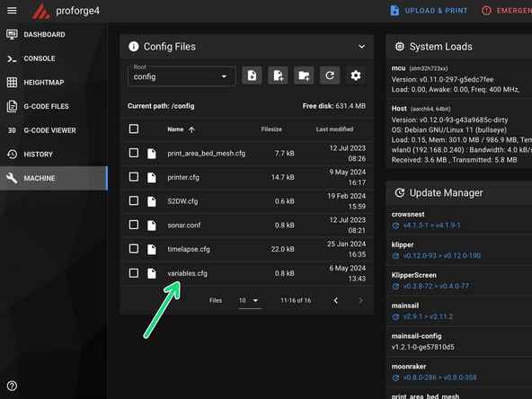The height and width of the screenshot is (399, 532).
Task: Click the crowsnest v4.1.3-1 > v4.1.9-1 link
Action: (x=431, y=226)
